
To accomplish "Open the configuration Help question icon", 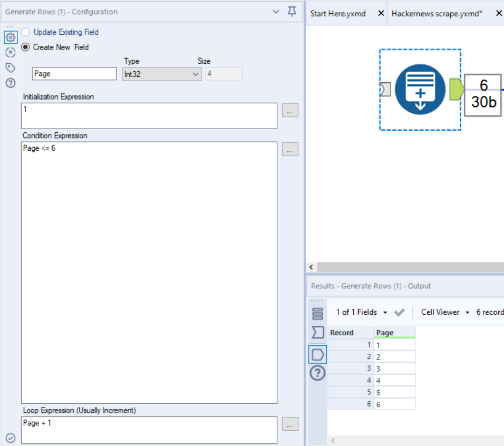I will [11, 83].
